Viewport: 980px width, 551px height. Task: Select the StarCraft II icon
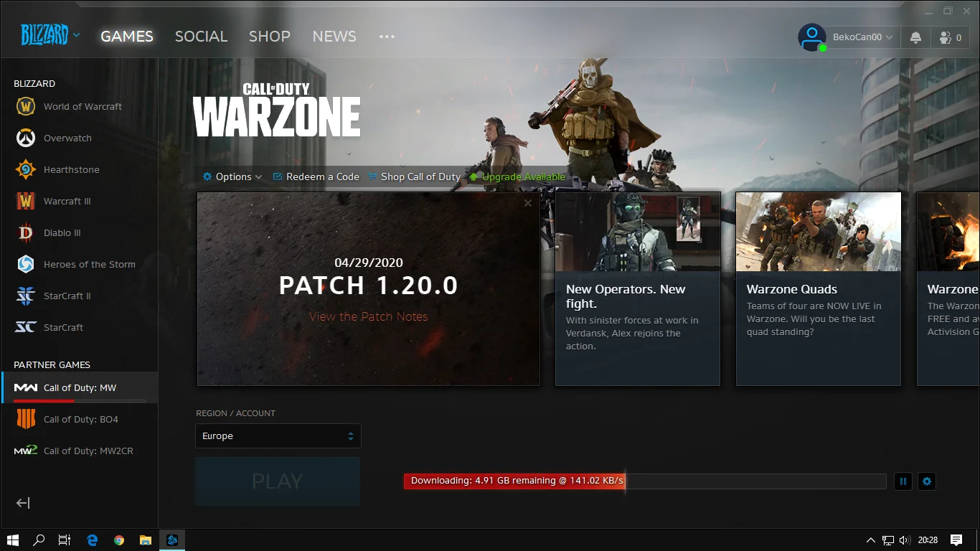26,296
